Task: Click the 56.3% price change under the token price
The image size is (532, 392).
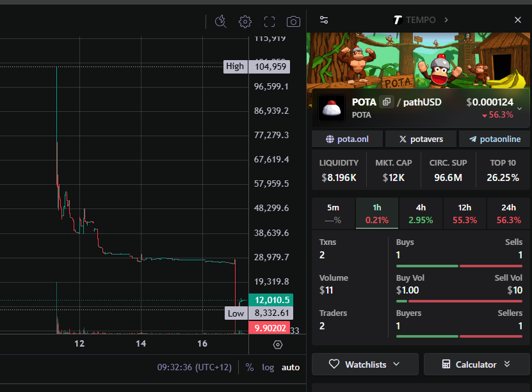Action: coord(497,115)
